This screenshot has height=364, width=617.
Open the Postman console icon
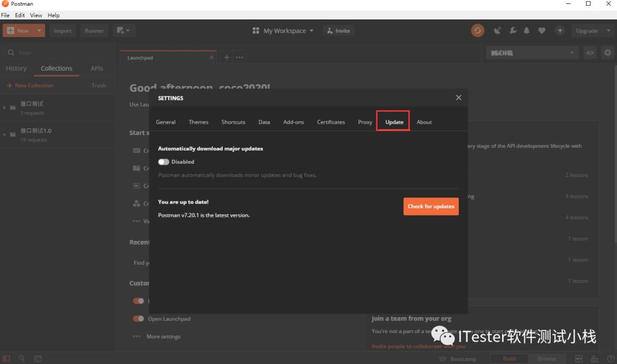pos(38,358)
